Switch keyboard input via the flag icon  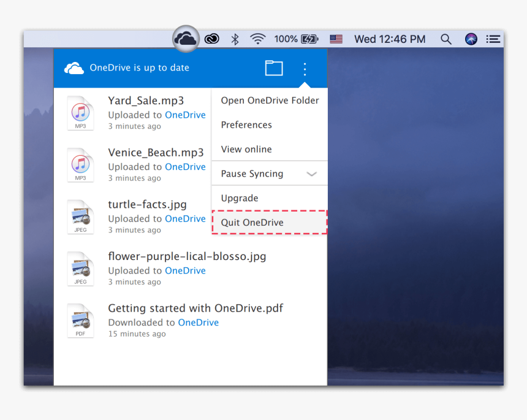(x=335, y=39)
